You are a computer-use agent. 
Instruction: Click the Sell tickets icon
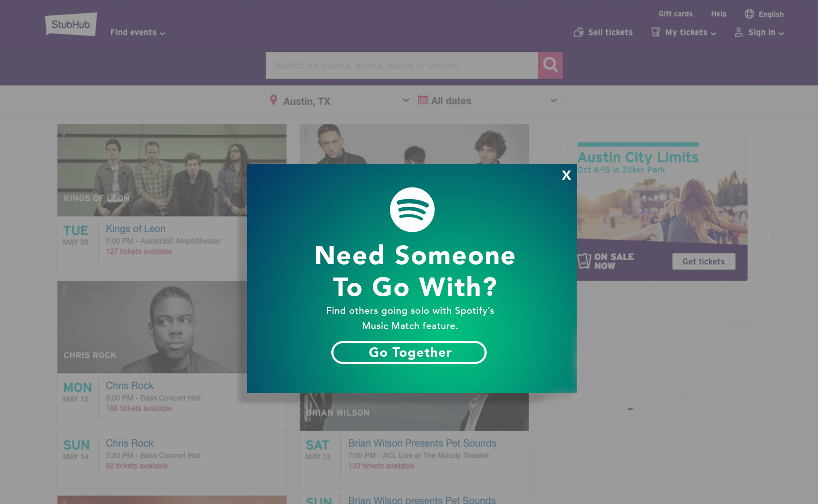[x=578, y=32]
